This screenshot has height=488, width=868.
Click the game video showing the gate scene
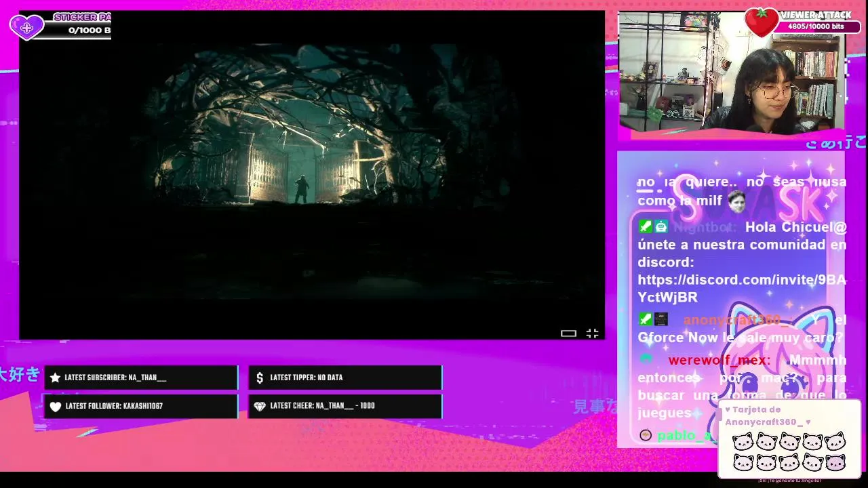click(312, 175)
